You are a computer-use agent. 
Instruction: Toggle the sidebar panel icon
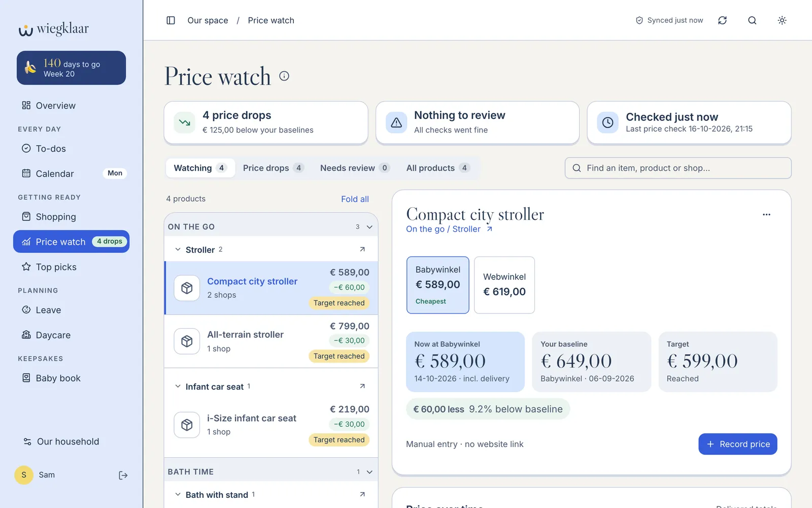[x=171, y=20]
